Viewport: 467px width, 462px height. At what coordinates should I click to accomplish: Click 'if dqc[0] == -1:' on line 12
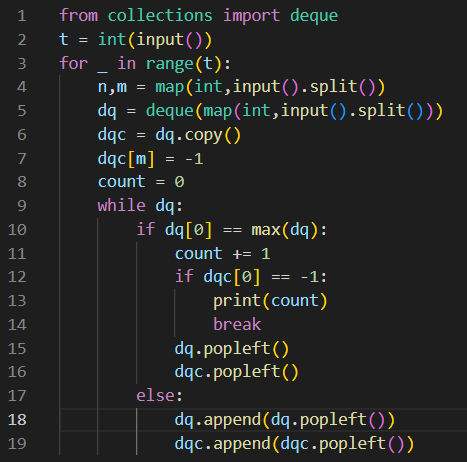tap(251, 277)
